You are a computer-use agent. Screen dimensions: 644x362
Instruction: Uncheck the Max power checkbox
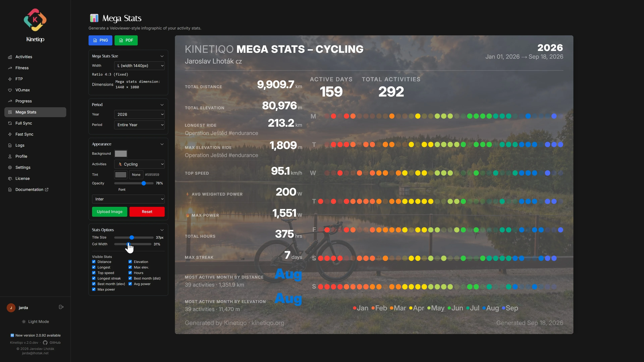click(x=94, y=289)
